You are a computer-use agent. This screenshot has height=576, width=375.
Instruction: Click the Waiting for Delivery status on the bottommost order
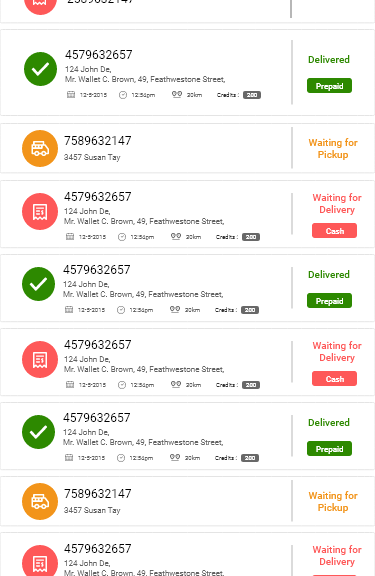337,555
